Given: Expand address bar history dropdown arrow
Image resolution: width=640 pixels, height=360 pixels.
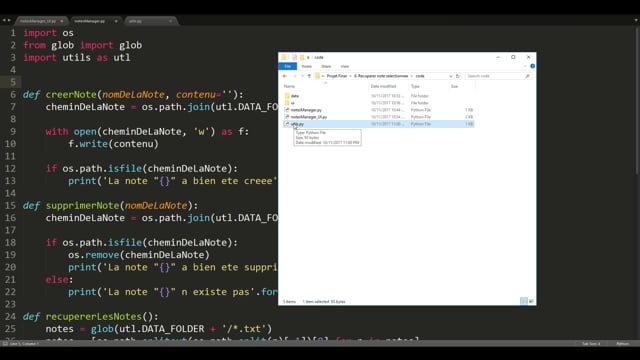Looking at the screenshot, I should [451, 76].
